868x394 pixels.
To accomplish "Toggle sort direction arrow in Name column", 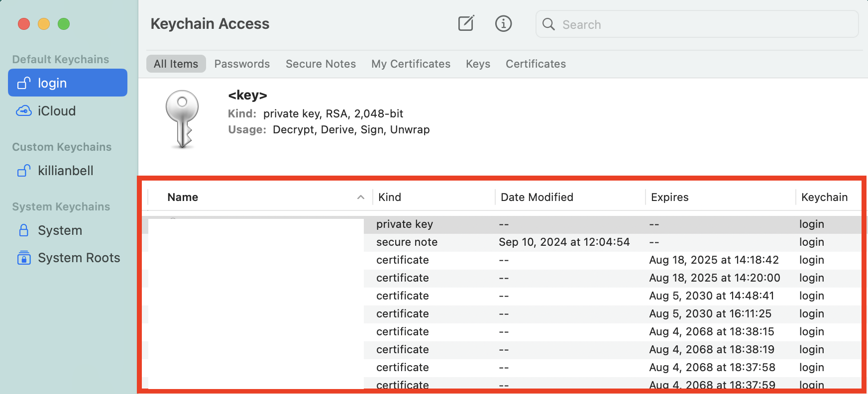I will tap(361, 197).
